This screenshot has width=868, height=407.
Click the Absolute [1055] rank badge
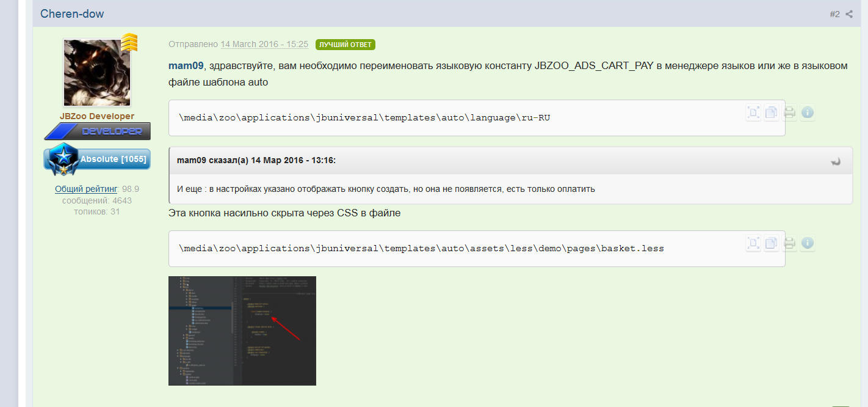pos(97,159)
